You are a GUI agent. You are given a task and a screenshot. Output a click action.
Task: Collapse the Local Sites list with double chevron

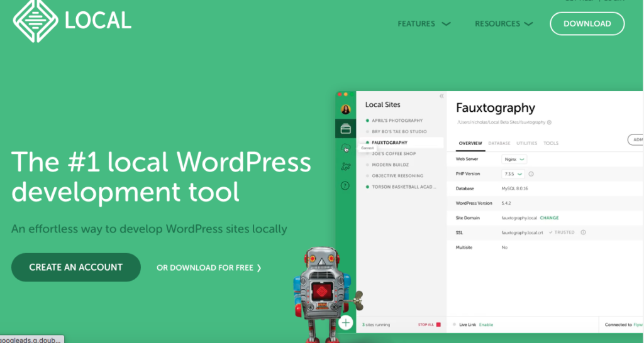coord(441,96)
